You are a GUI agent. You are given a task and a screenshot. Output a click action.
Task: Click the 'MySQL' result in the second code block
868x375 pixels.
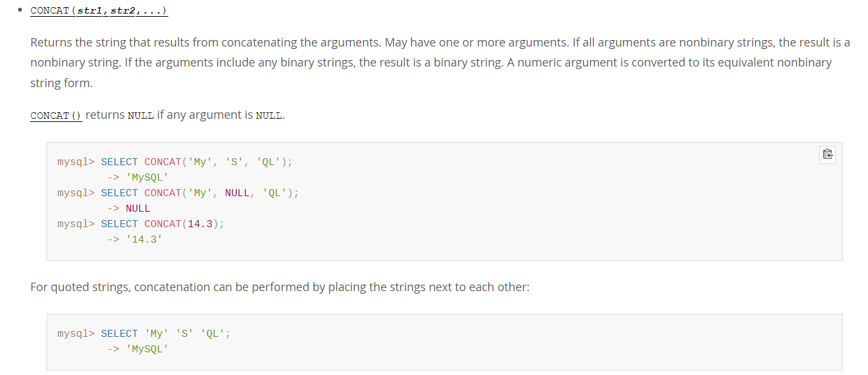point(147,349)
